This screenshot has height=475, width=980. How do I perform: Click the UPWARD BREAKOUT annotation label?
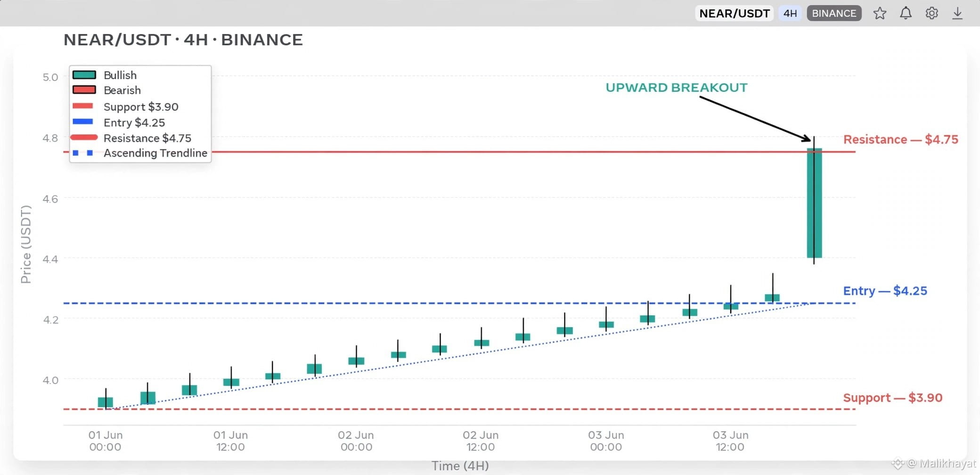click(x=676, y=88)
